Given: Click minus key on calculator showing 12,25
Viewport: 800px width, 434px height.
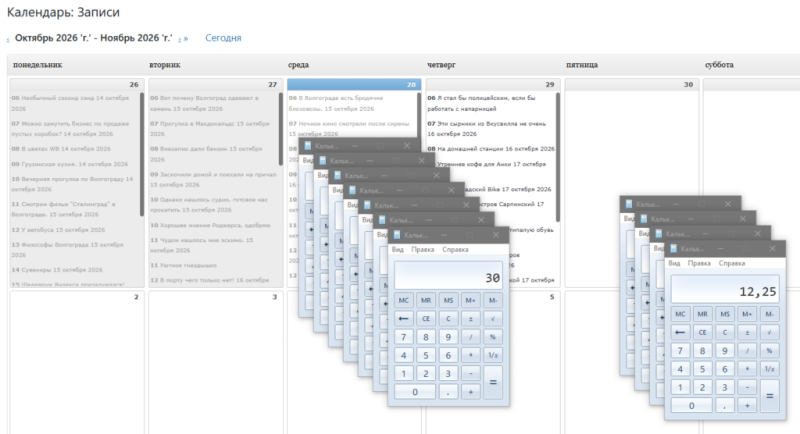Looking at the screenshot, I should (747, 388).
